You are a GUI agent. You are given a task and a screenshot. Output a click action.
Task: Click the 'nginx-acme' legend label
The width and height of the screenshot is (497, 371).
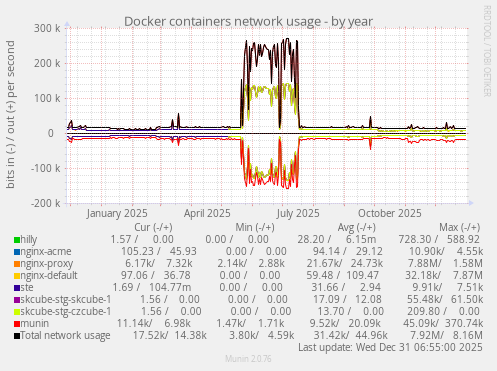[x=46, y=251]
